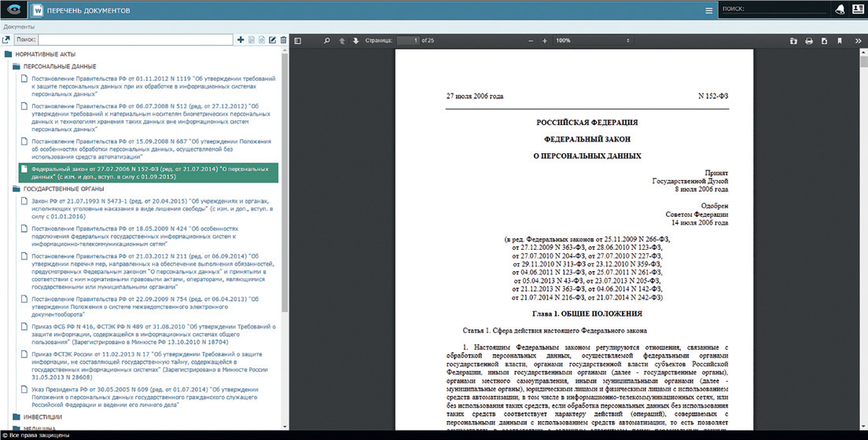The height and width of the screenshot is (440, 868).
Task: Open the Документы menu item
Action: [x=18, y=27]
